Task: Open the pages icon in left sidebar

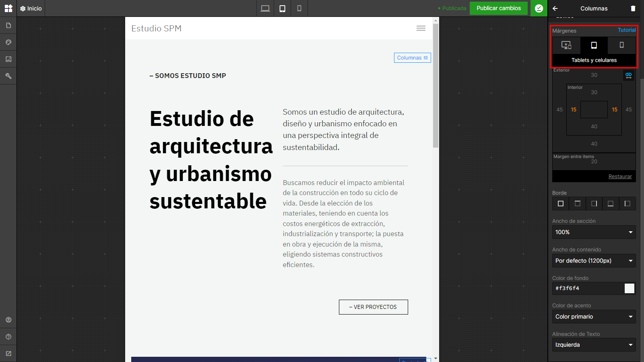Action: (x=8, y=25)
